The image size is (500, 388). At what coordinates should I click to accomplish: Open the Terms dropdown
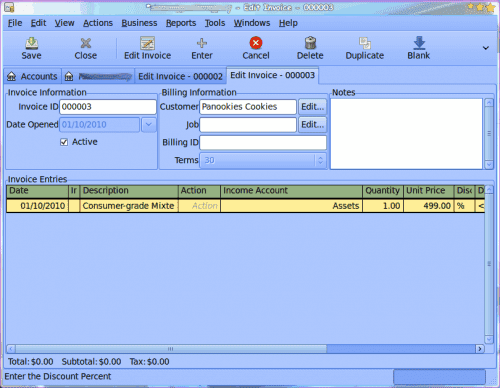click(x=263, y=161)
